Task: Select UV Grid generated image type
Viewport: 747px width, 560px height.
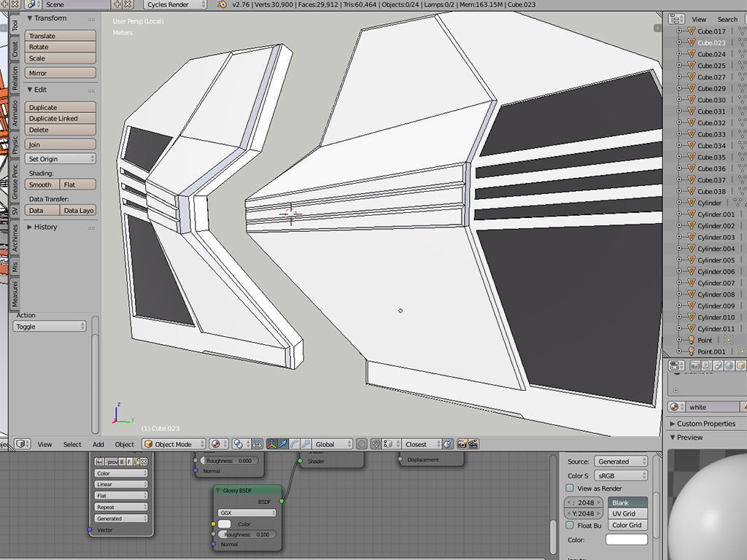Action: [x=627, y=513]
